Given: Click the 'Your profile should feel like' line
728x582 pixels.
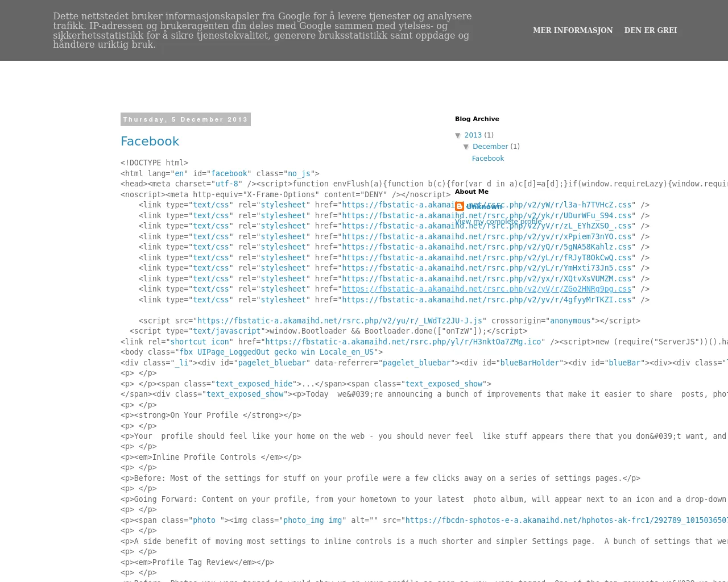Looking at the screenshot, I should [x=424, y=436].
